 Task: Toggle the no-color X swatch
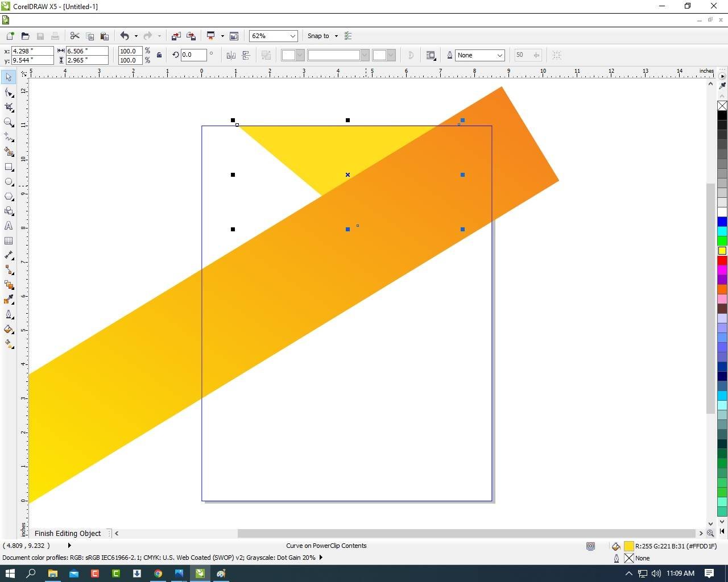coord(722,106)
